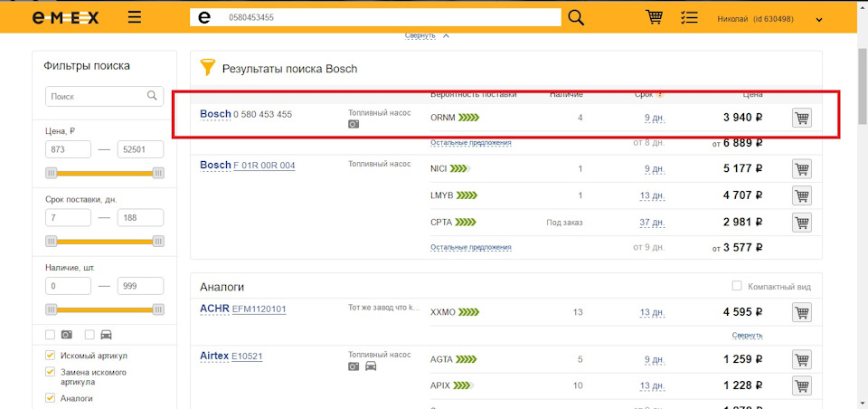Open the shopping cart in header

[x=655, y=18]
